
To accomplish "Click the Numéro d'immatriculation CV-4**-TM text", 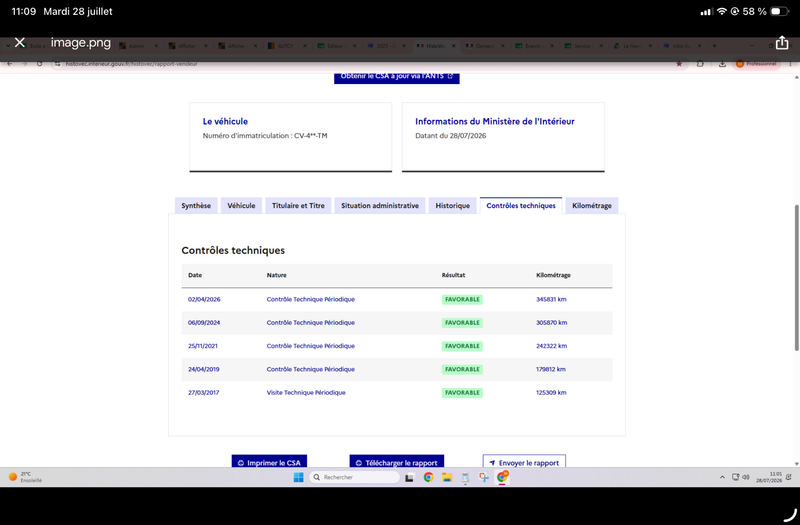I will 265,136.
